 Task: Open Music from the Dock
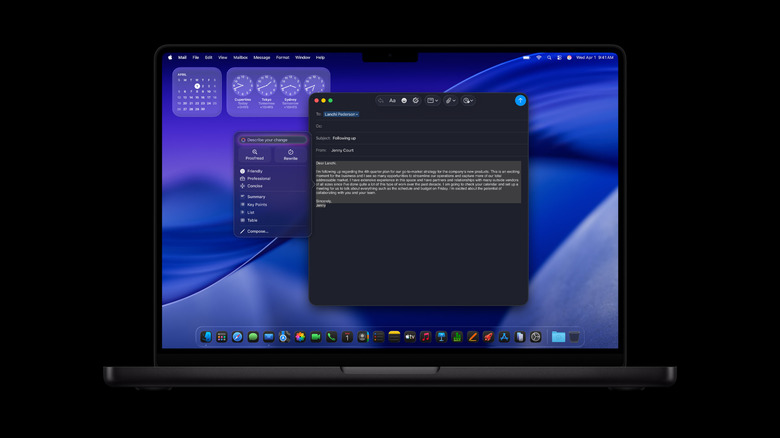[x=426, y=337]
